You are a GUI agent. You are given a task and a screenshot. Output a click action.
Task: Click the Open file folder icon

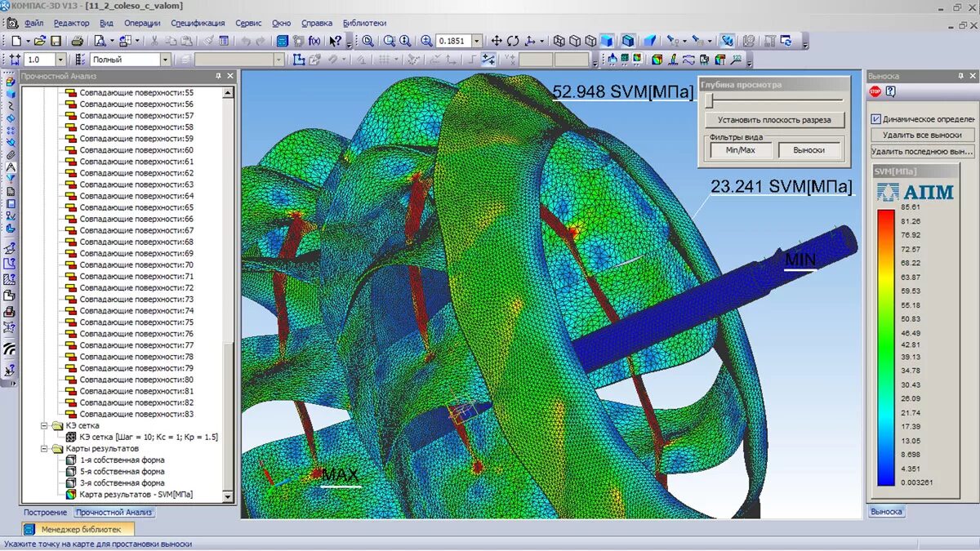(x=39, y=41)
